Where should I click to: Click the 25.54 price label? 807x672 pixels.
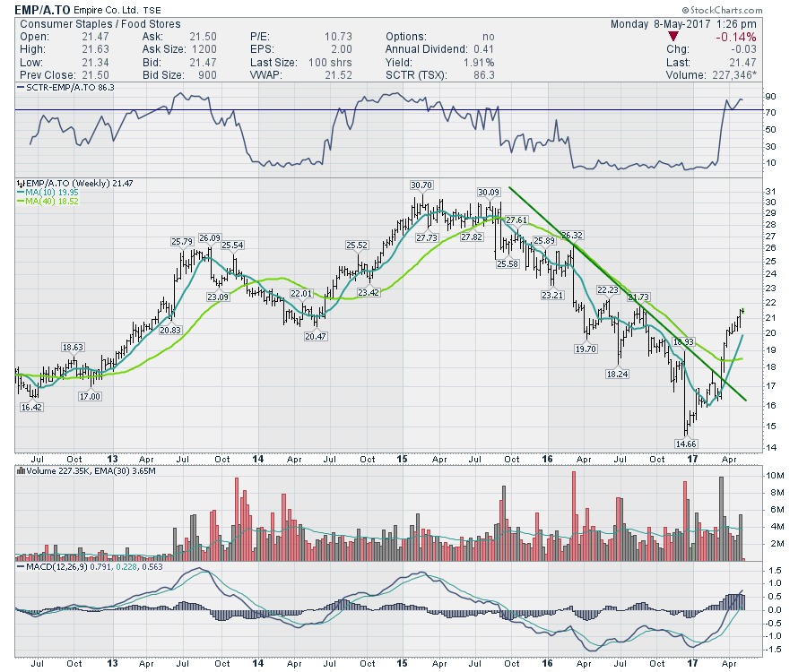[x=232, y=246]
